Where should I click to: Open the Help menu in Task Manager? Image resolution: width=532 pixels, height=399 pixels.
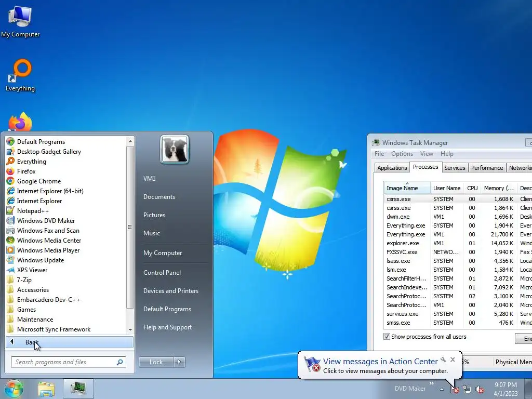(447, 154)
